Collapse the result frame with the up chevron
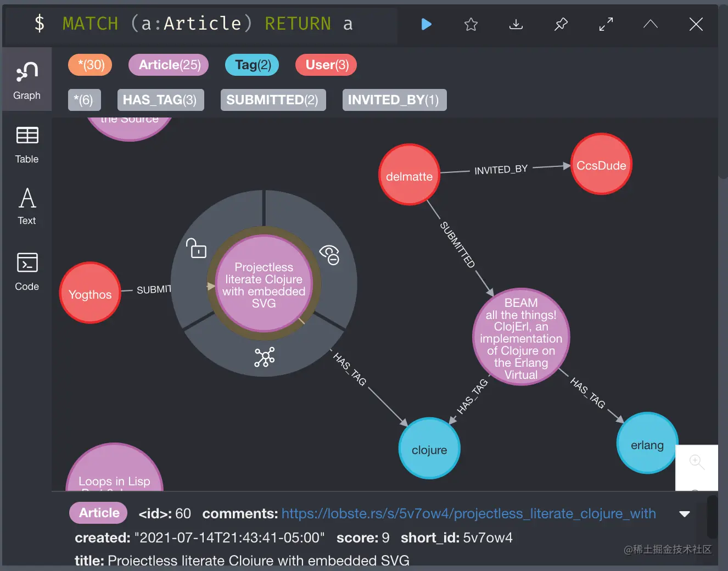The height and width of the screenshot is (571, 728). [651, 24]
